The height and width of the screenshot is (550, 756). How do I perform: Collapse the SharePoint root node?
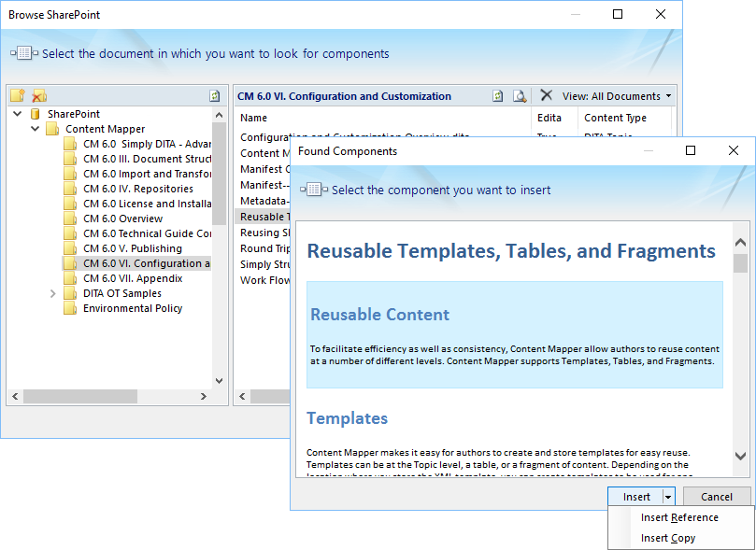[x=18, y=114]
